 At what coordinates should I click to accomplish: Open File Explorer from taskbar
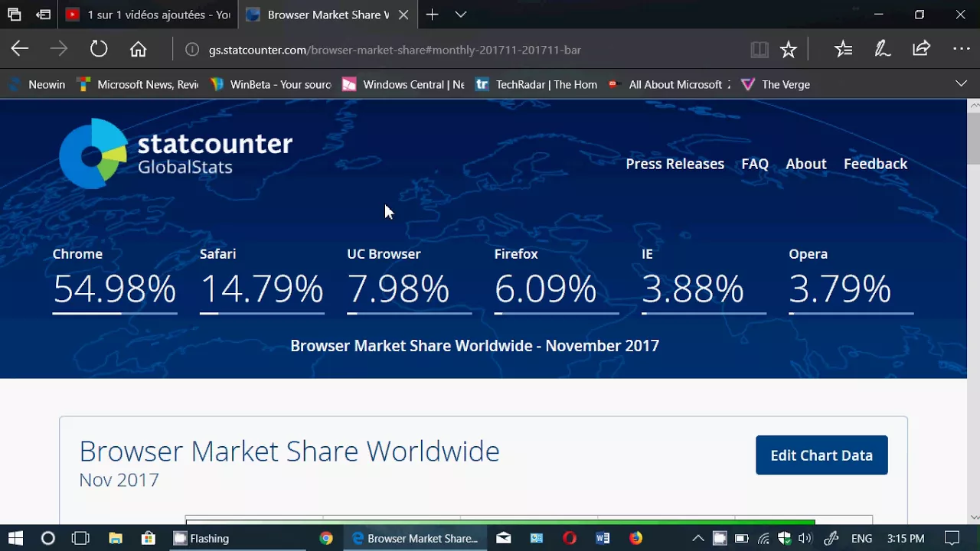coord(115,538)
